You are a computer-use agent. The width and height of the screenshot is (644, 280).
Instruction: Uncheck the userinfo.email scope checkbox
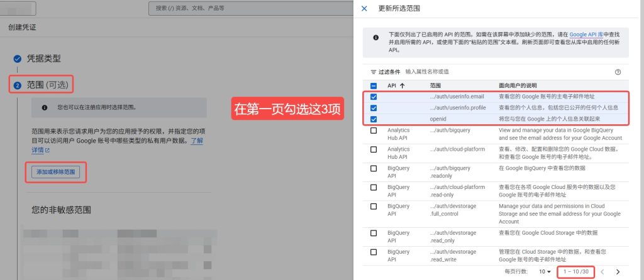pos(374,97)
